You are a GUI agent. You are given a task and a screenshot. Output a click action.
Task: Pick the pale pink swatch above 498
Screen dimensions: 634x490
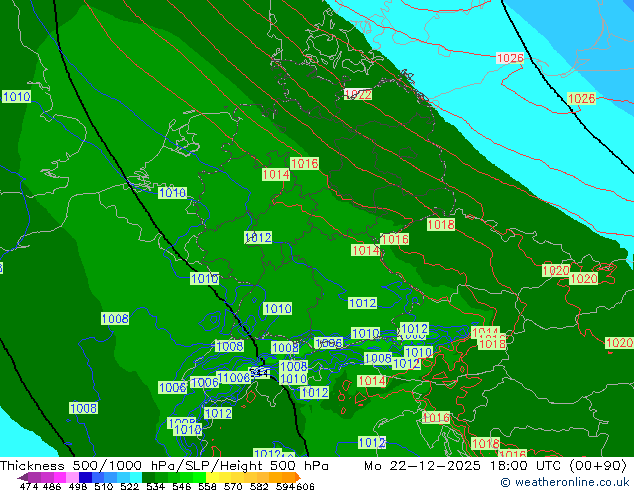tap(72, 477)
